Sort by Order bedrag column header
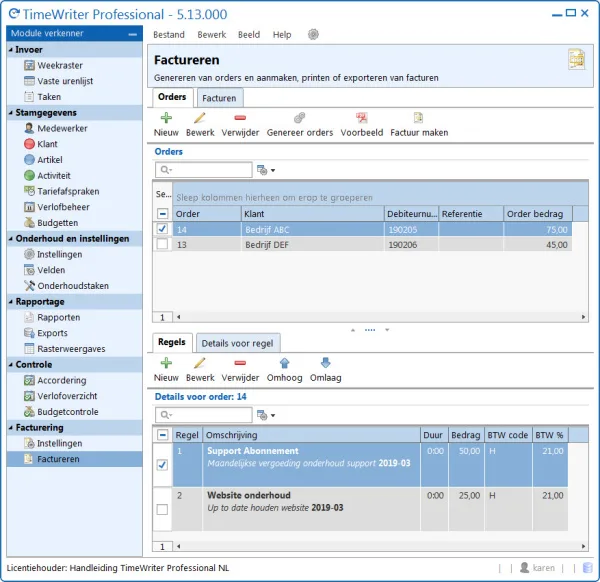Screen dimensions: 600x582 (x=538, y=214)
